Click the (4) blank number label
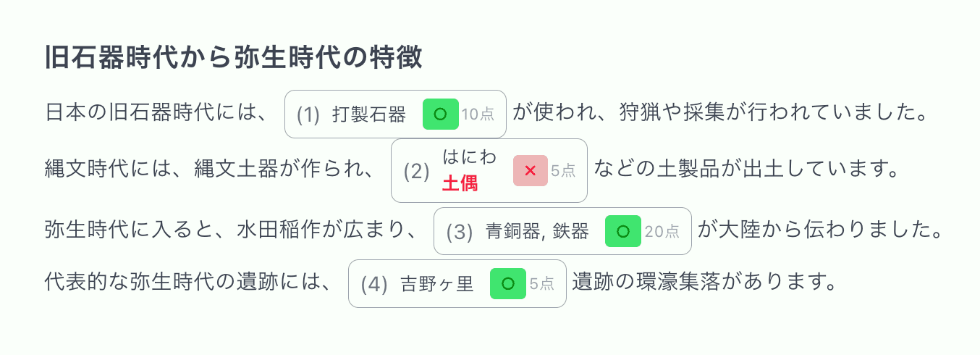The image size is (980, 355). [374, 284]
